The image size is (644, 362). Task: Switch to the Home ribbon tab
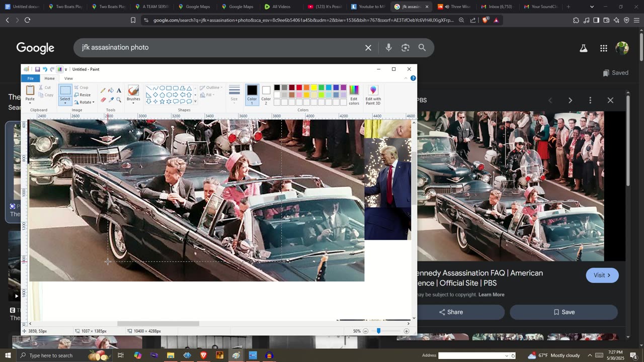pyautogui.click(x=49, y=78)
